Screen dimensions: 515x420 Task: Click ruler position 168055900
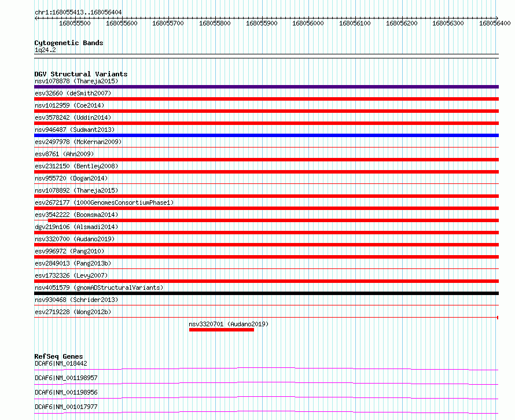click(x=262, y=23)
